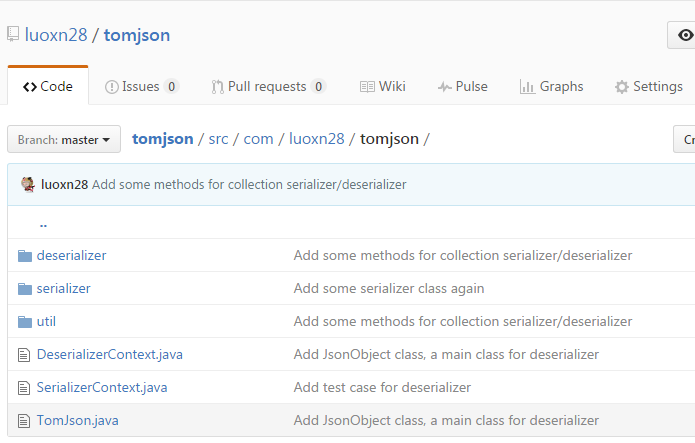
Task: Open the deserializer folder
Action: click(71, 255)
